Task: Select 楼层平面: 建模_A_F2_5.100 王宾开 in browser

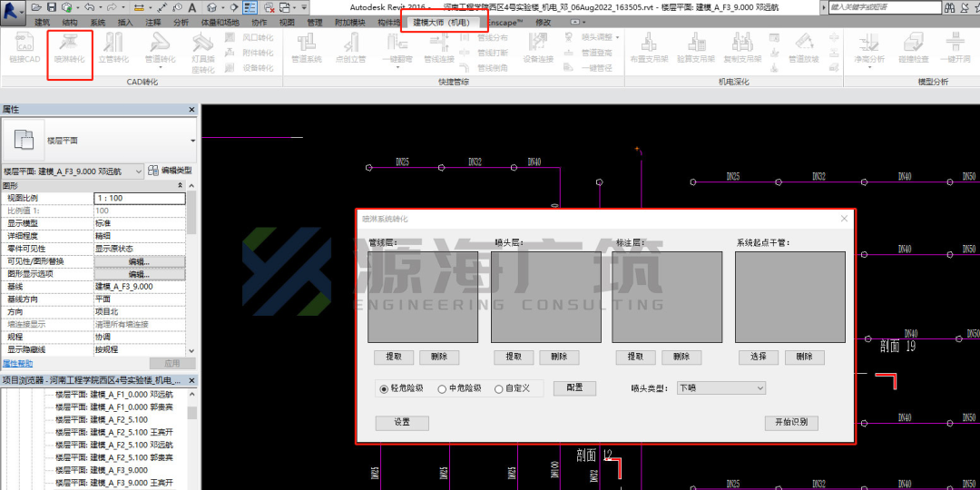Action: (x=114, y=433)
